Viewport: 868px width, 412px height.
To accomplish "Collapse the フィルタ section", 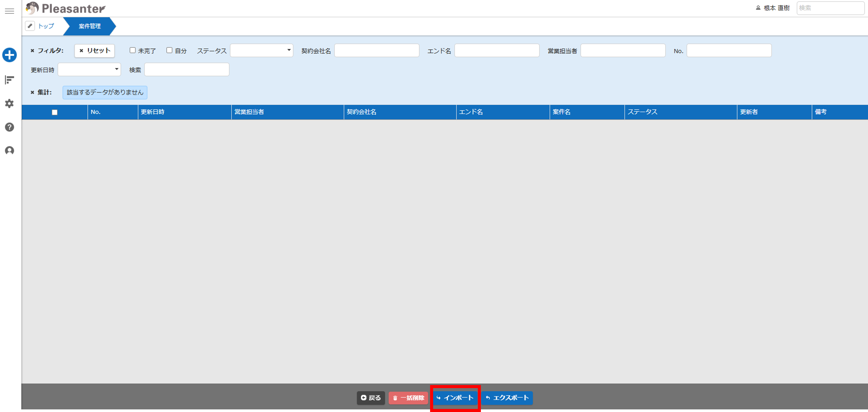I will (x=33, y=51).
